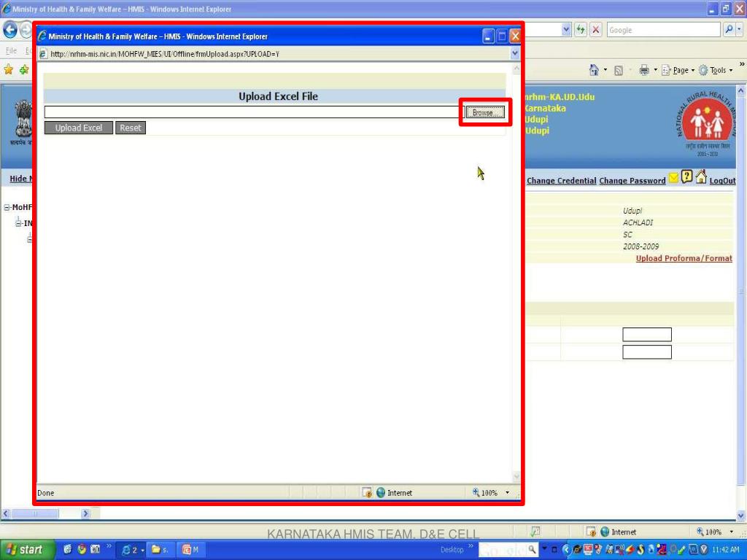This screenshot has height=560, width=747.
Task: Click the Stop loading X icon
Action: pyautogui.click(x=595, y=29)
